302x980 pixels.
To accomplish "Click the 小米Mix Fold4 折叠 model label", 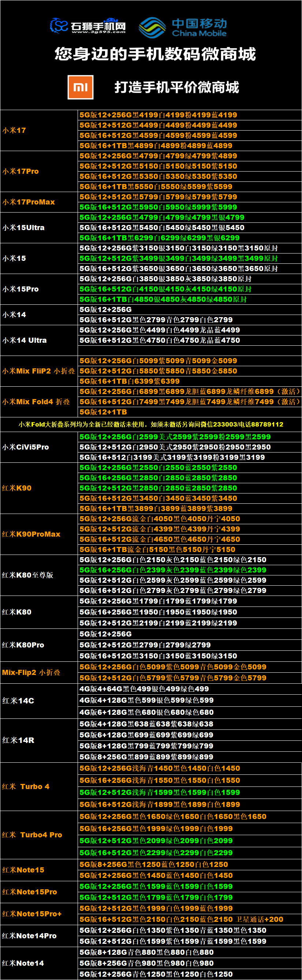I will click(x=36, y=401).
